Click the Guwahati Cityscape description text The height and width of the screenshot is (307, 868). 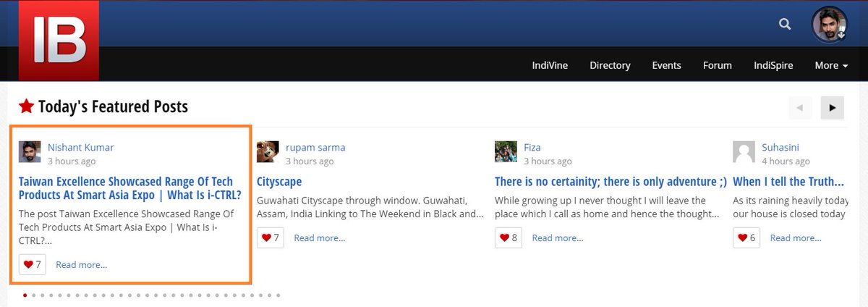coord(370,207)
